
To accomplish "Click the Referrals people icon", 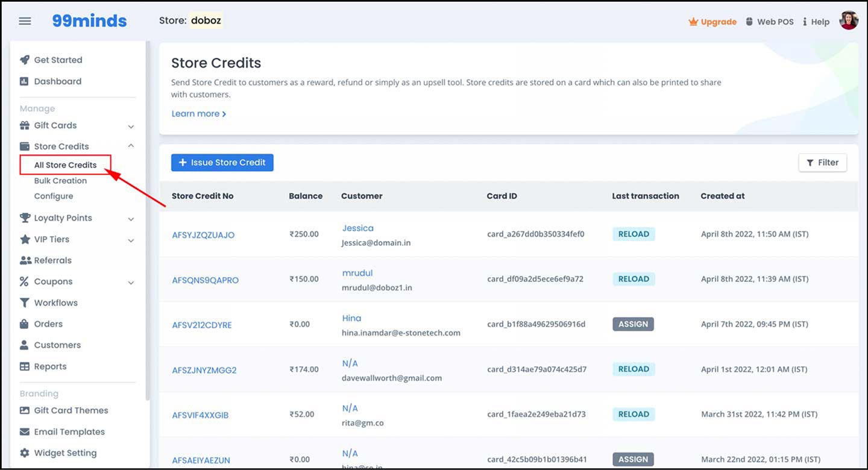I will click(x=25, y=260).
